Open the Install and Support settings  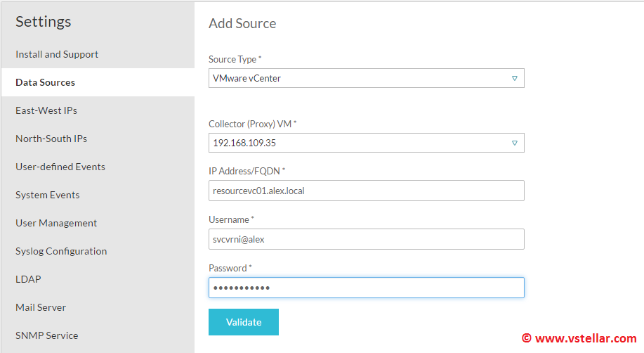coord(57,54)
